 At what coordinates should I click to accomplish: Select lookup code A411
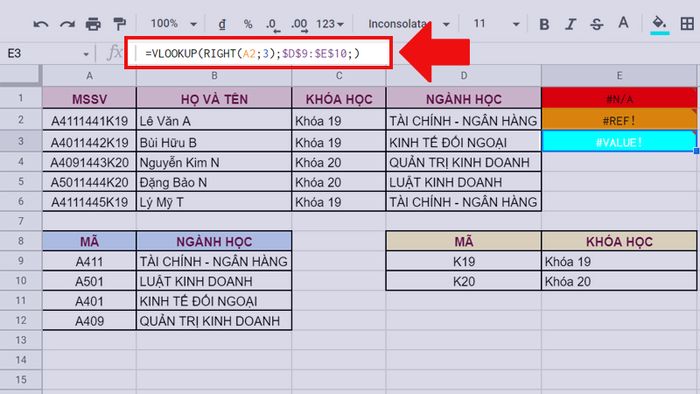(89, 261)
